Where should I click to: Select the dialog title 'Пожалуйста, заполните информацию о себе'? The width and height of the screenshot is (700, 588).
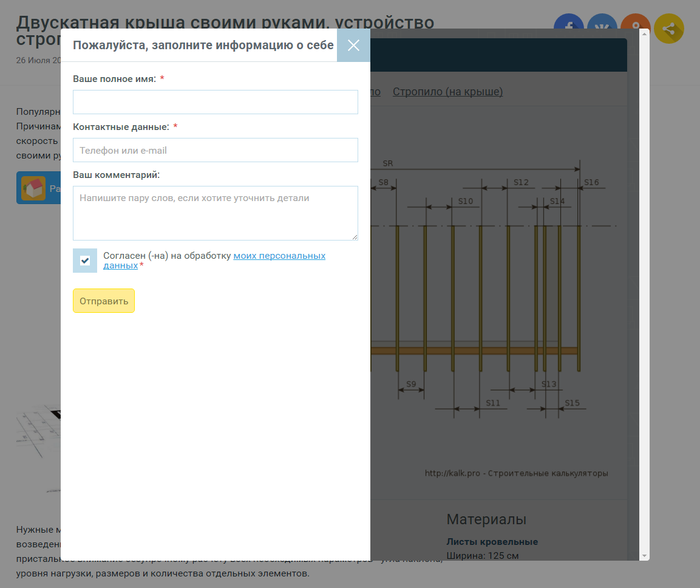[x=203, y=45]
